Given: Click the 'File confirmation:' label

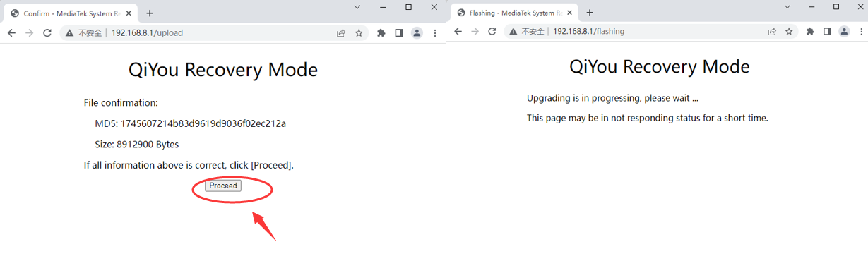Looking at the screenshot, I should point(121,103).
